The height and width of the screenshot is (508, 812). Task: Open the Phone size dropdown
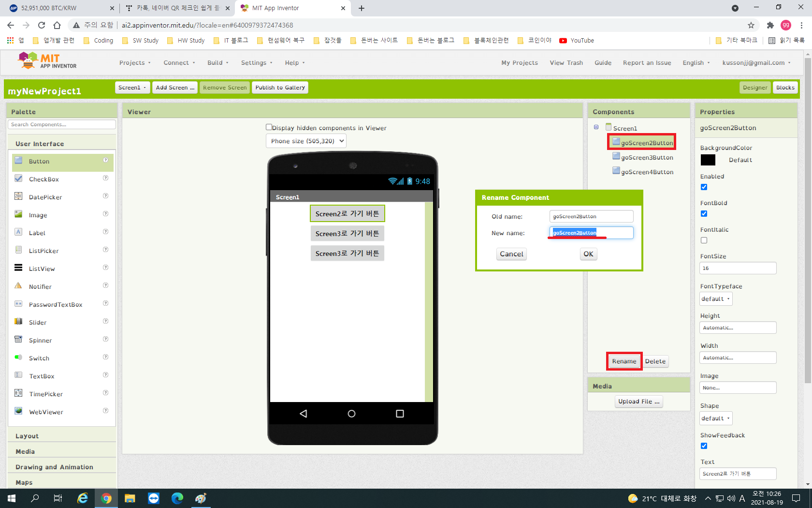tap(306, 141)
